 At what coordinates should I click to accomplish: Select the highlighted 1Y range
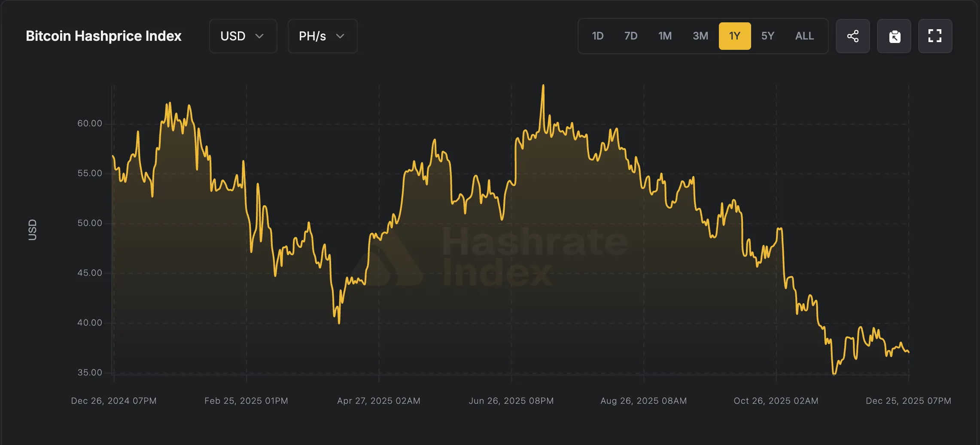[x=734, y=36]
